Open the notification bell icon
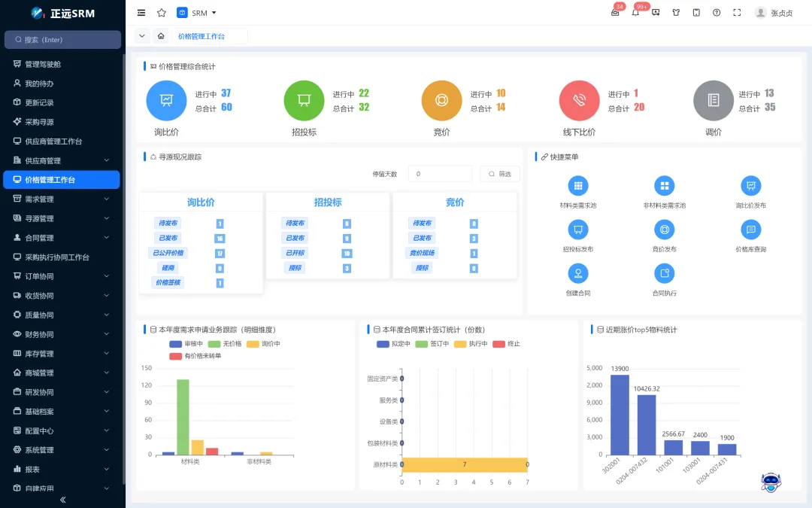 [x=635, y=13]
